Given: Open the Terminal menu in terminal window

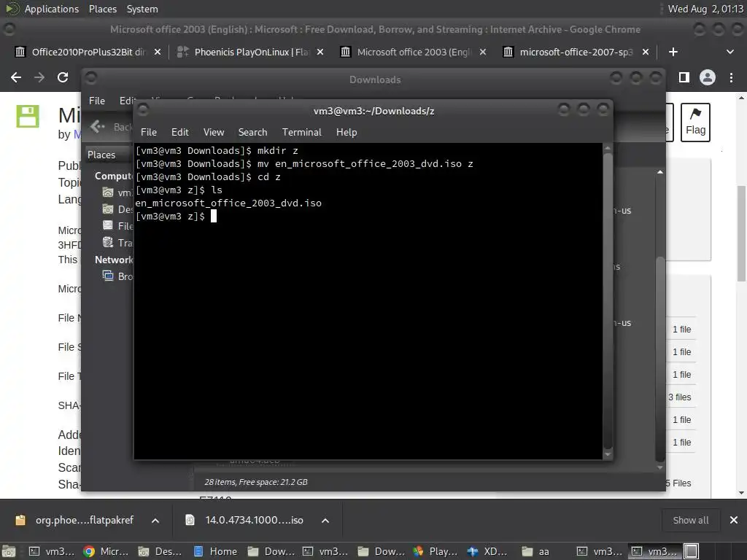Looking at the screenshot, I should click(x=301, y=132).
